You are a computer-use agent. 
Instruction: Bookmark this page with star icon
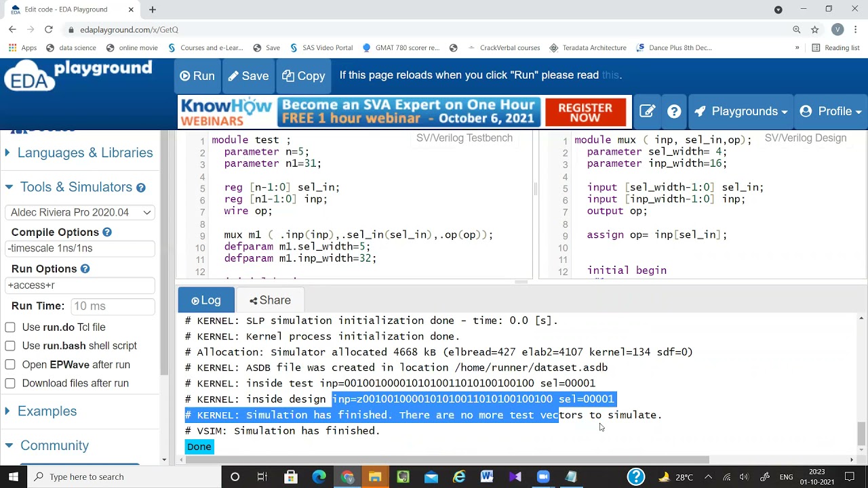coord(815,30)
